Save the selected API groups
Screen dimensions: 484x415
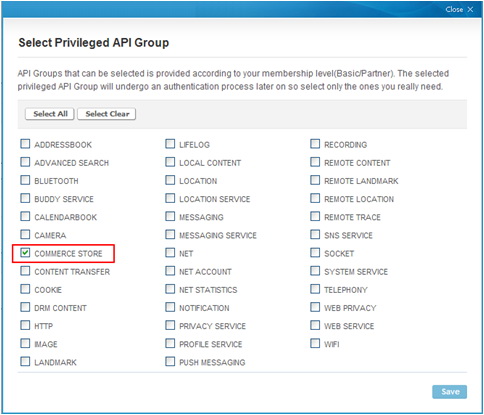(x=449, y=392)
